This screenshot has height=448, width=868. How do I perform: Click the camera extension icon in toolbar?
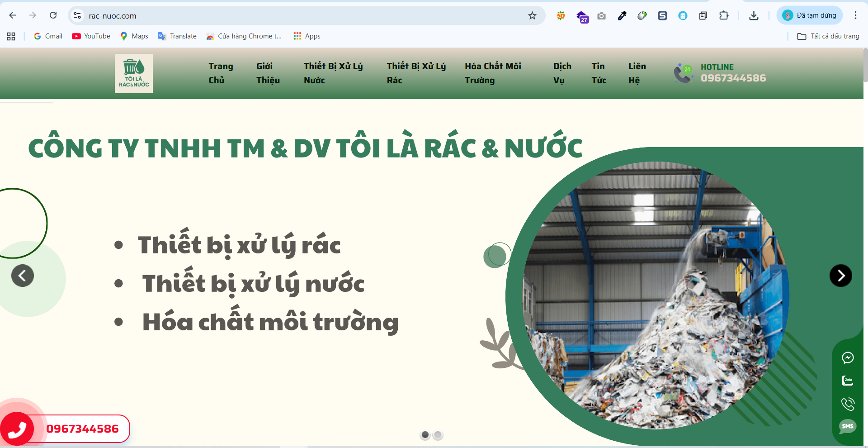click(x=601, y=15)
